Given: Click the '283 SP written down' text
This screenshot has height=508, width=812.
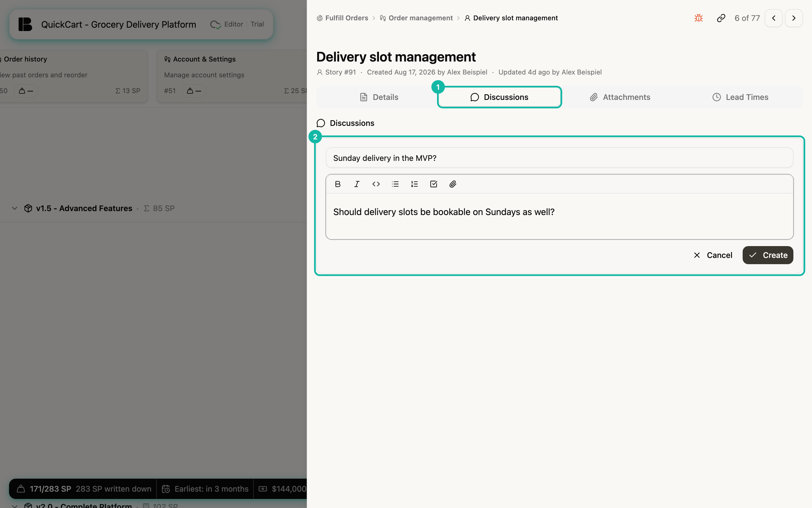Looking at the screenshot, I should click(113, 489).
